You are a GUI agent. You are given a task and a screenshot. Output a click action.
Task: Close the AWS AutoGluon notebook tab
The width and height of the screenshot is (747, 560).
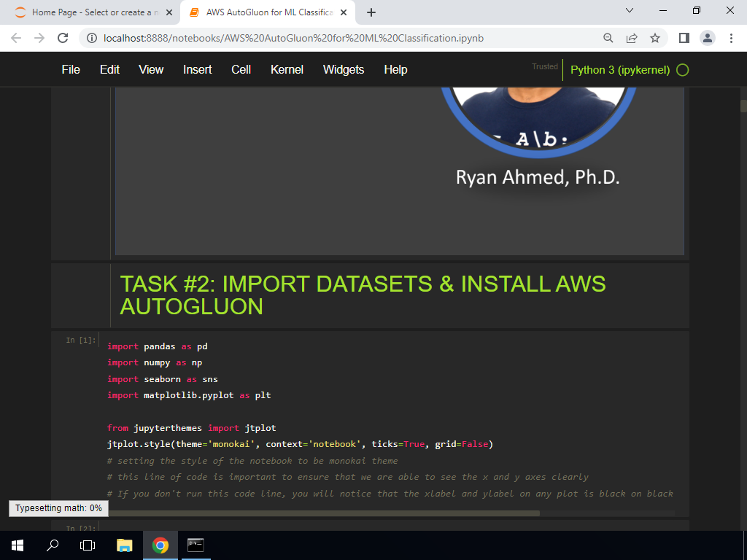click(x=344, y=12)
